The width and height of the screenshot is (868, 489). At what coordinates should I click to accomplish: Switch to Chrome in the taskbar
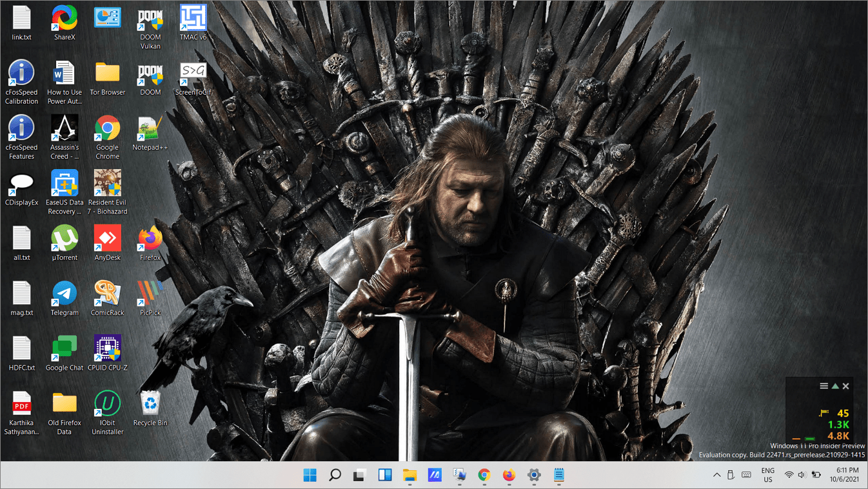484,475
